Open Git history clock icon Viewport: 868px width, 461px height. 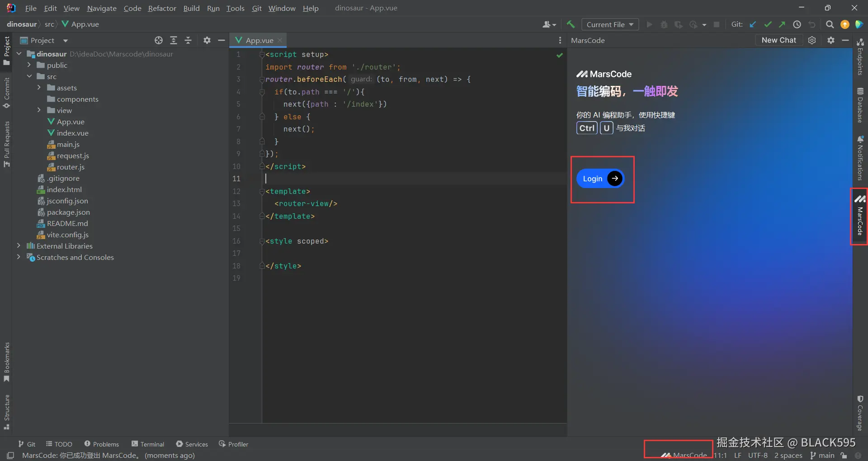click(x=797, y=24)
